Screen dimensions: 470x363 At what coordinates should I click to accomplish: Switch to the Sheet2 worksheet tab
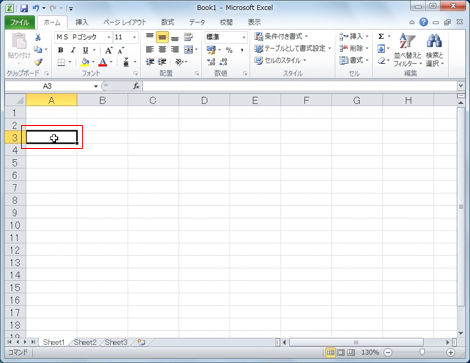tap(85, 342)
